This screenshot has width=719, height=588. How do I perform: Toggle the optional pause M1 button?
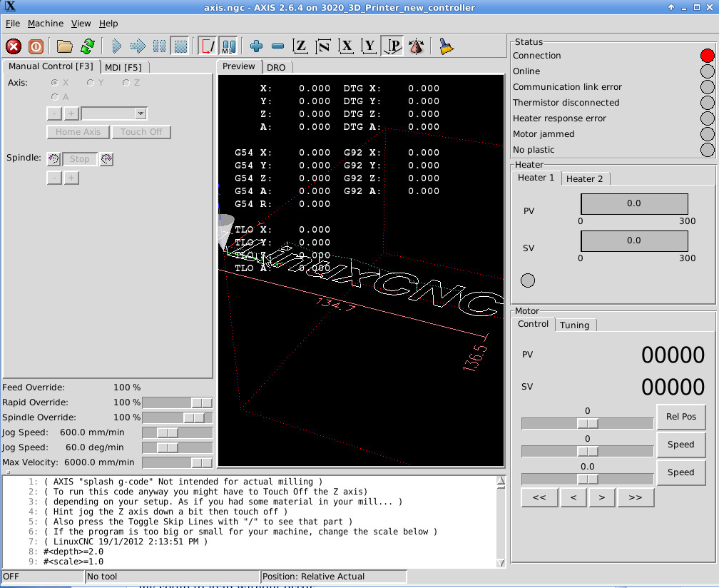coord(228,46)
